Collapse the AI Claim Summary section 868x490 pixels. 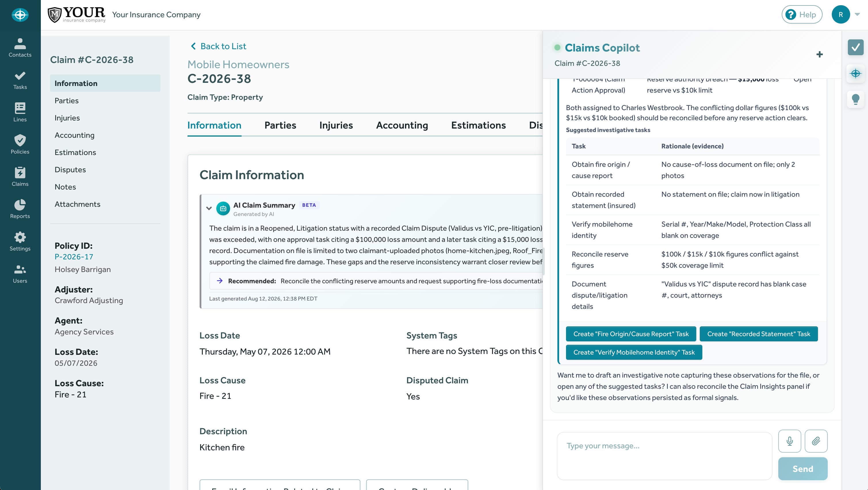pos(209,208)
